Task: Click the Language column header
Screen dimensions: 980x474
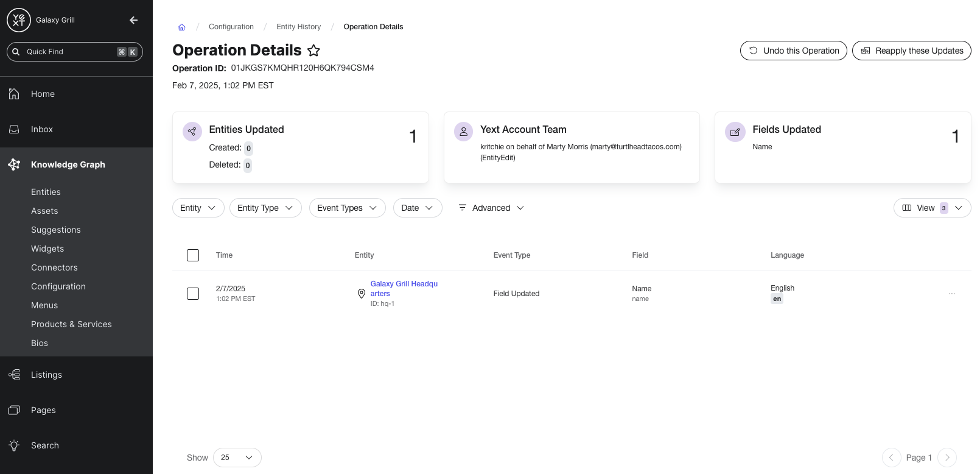Action: pyautogui.click(x=787, y=255)
